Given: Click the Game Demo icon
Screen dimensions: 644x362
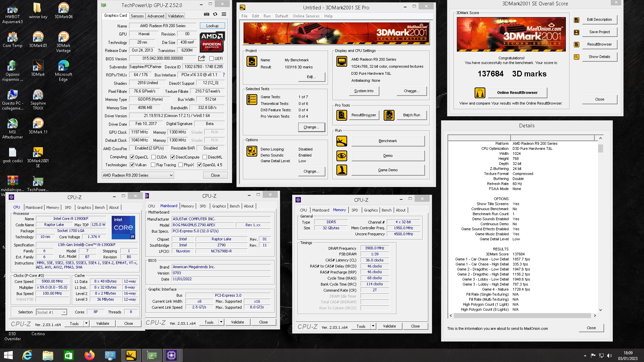Looking at the screenshot, I should (341, 170).
